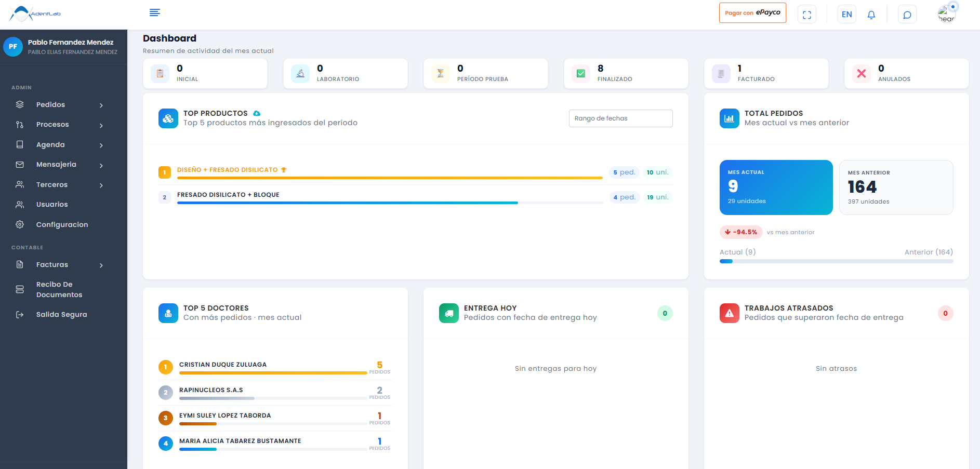Click the Trabajos Atrasados count badge
The width and height of the screenshot is (980, 469).
tap(946, 313)
